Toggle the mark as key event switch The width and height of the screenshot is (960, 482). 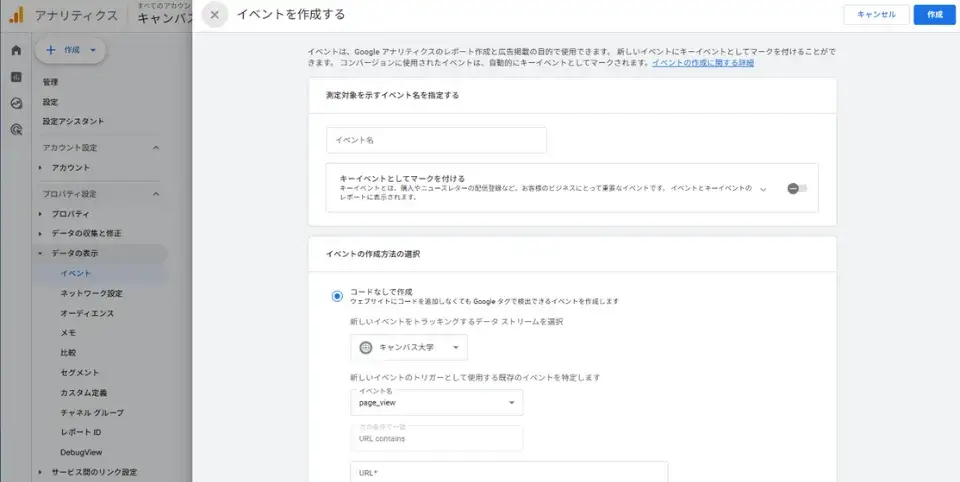pyautogui.click(x=797, y=189)
